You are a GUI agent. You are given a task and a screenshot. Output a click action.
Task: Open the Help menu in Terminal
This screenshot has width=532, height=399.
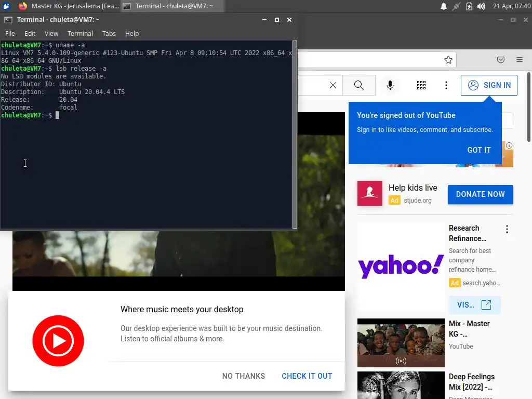click(x=131, y=34)
